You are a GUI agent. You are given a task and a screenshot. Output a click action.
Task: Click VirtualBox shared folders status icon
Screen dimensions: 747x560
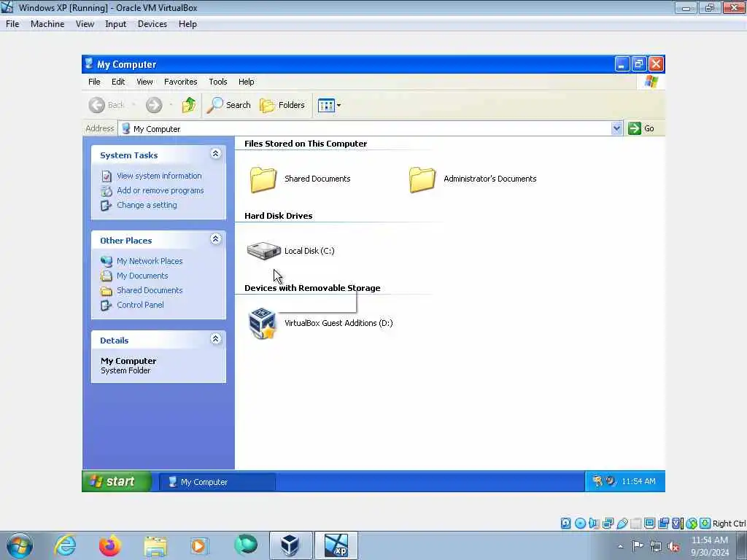(x=635, y=524)
